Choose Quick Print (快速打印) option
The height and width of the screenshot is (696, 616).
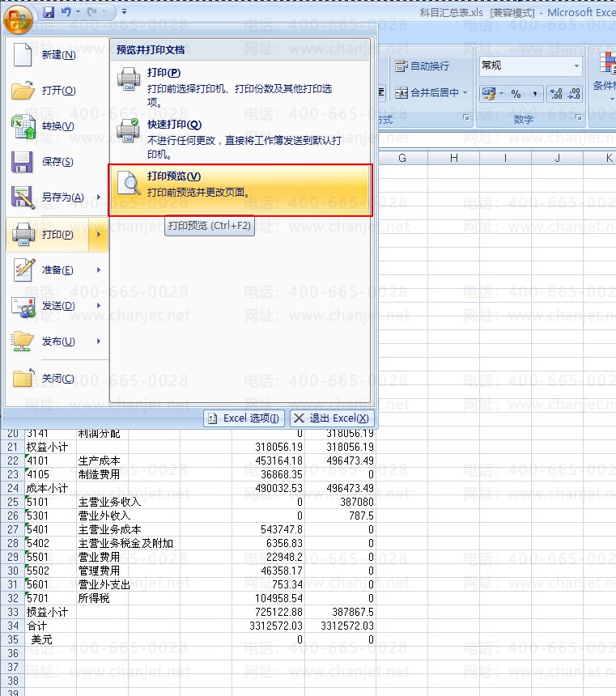[x=240, y=138]
